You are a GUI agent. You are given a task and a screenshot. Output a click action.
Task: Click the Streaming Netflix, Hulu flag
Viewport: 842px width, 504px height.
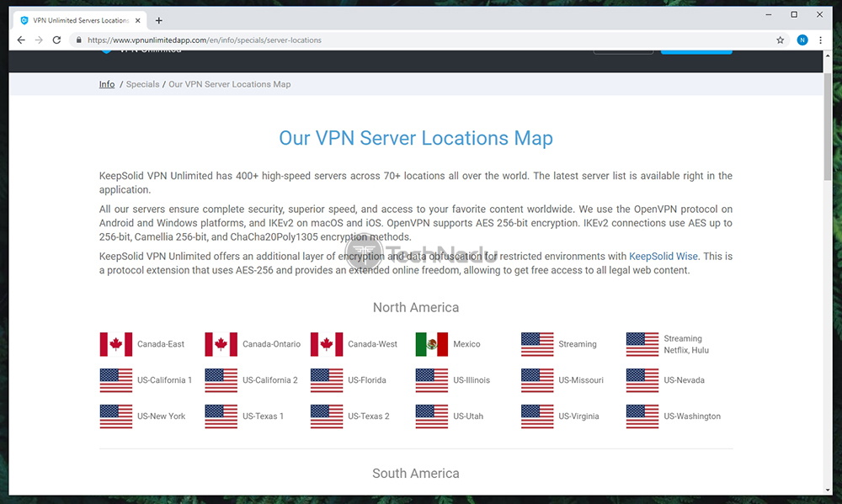coord(642,344)
